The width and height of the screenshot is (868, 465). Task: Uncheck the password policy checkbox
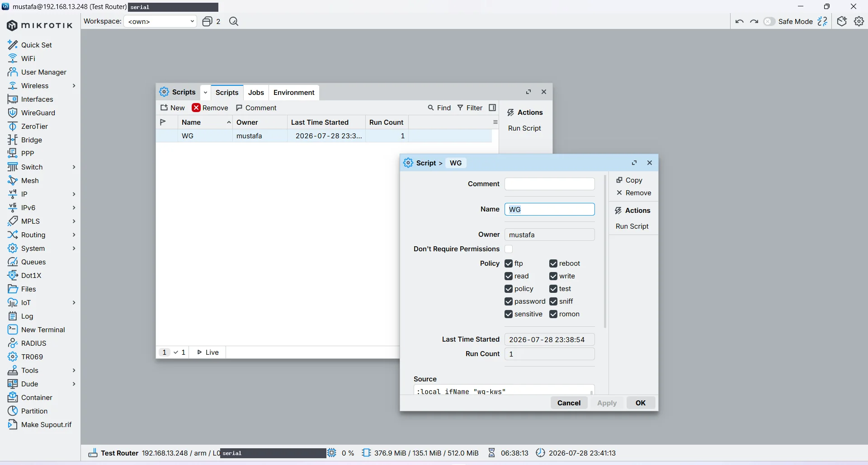pyautogui.click(x=509, y=301)
